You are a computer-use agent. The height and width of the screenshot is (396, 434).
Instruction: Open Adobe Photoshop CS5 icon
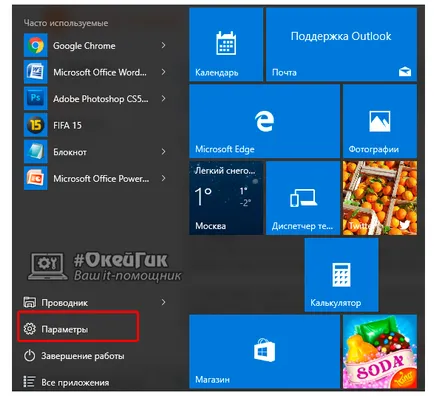click(36, 99)
